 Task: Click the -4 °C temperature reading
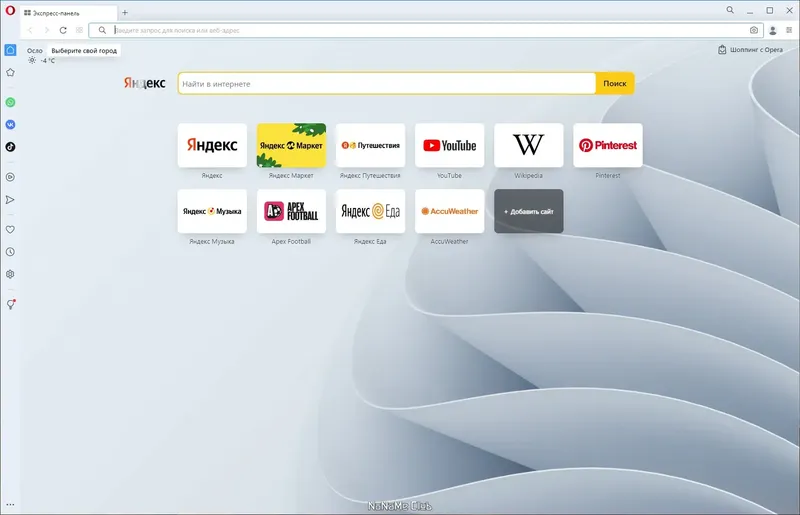(x=47, y=61)
